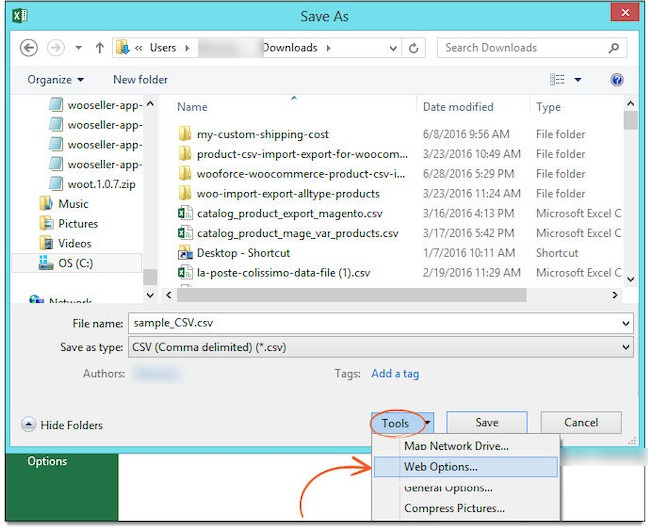Click the horizontal scrollbar thumb
This screenshot has width=650, height=531.
coord(352,295)
